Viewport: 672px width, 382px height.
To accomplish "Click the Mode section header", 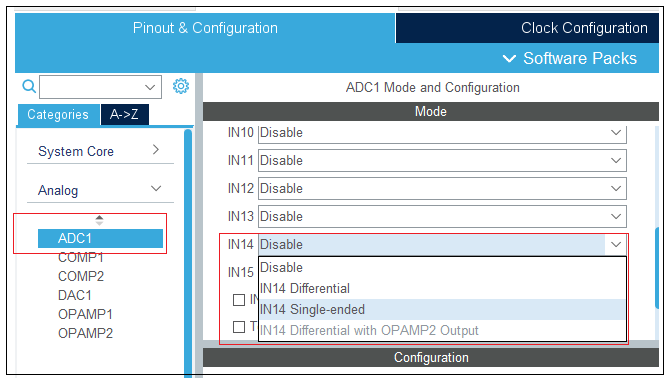I will pyautogui.click(x=431, y=111).
